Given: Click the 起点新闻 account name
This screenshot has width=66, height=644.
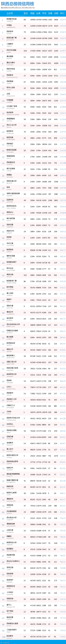Looking at the screenshot, I should [10, 112].
